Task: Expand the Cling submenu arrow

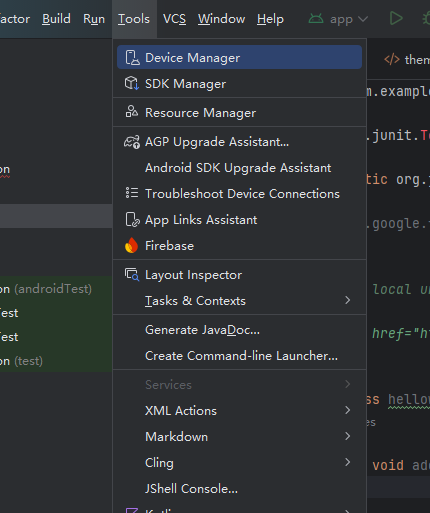Action: coord(348,462)
